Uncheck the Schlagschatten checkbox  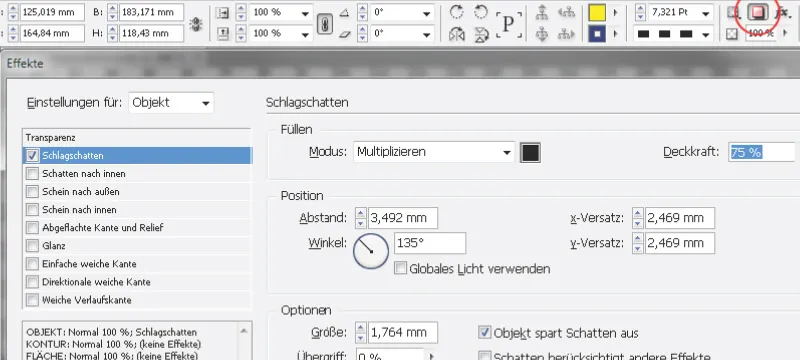pos(32,156)
